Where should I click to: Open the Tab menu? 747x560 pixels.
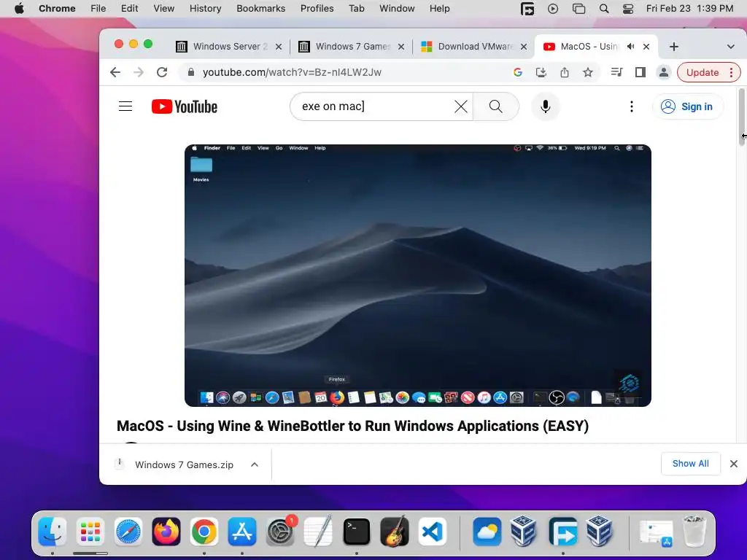click(356, 9)
